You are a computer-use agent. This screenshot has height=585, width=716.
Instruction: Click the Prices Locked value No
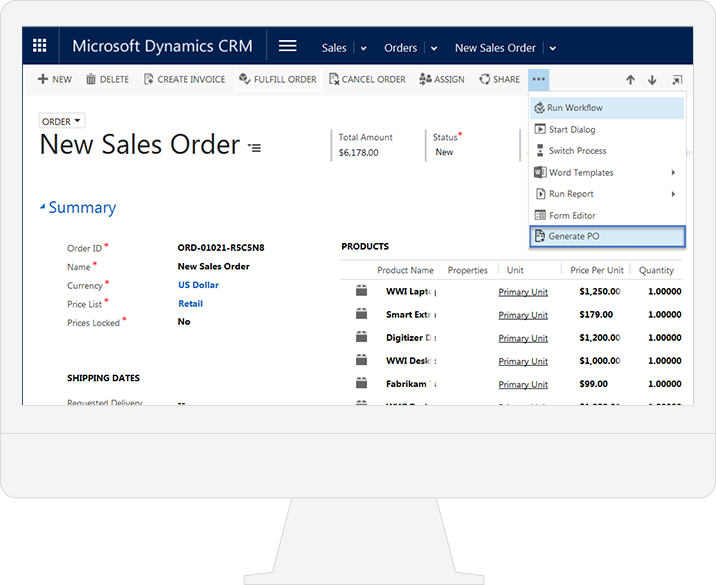point(184,321)
